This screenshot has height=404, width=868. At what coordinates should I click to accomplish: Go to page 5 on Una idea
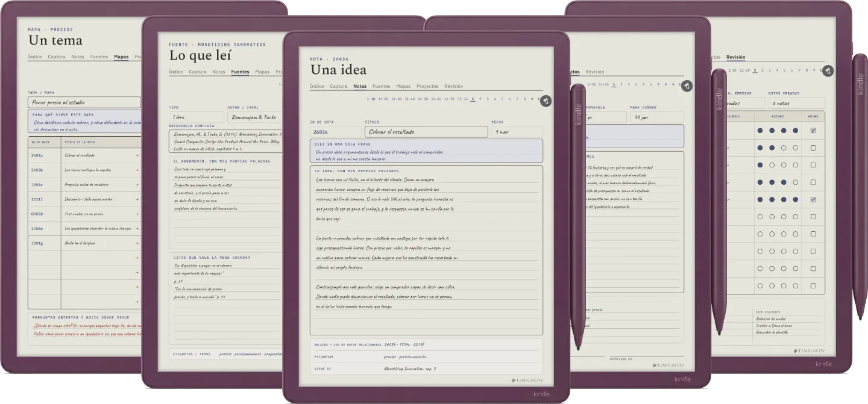pyautogui.click(x=502, y=99)
